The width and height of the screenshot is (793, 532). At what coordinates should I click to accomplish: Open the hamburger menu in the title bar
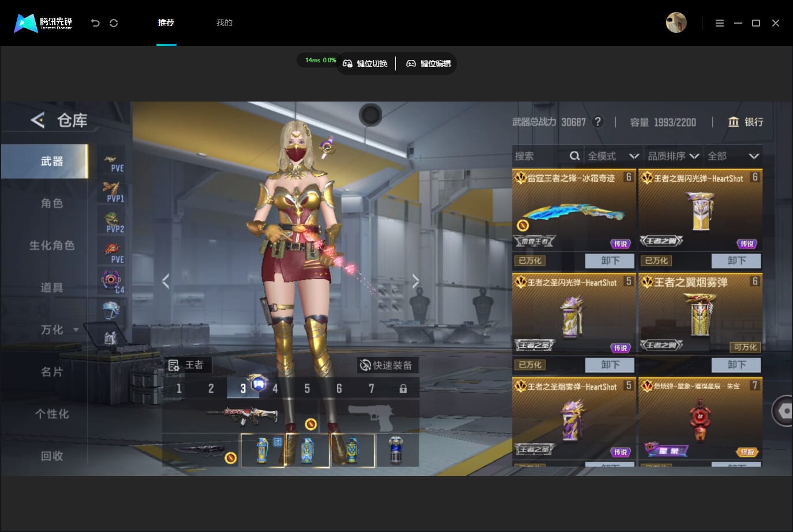(720, 23)
